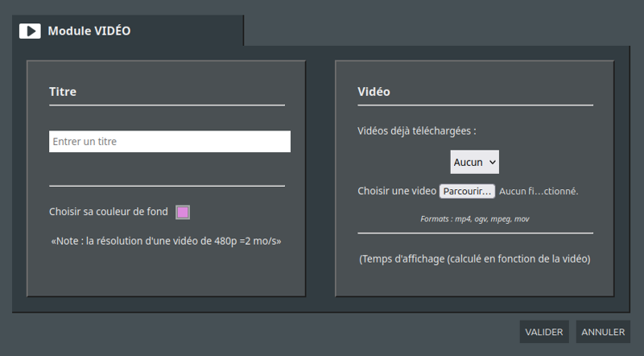Screen dimensions: 644x356
Task: Focus the Entrer un titre field
Action: pyautogui.click(x=170, y=142)
